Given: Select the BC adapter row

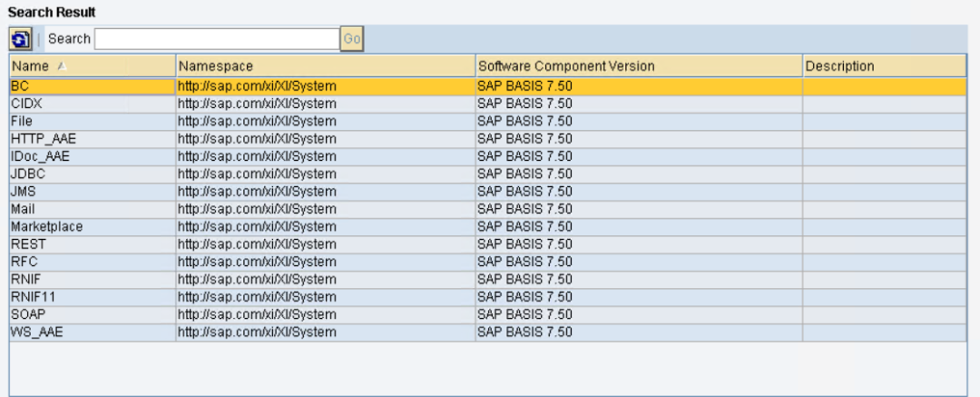Looking at the screenshot, I should [x=488, y=86].
